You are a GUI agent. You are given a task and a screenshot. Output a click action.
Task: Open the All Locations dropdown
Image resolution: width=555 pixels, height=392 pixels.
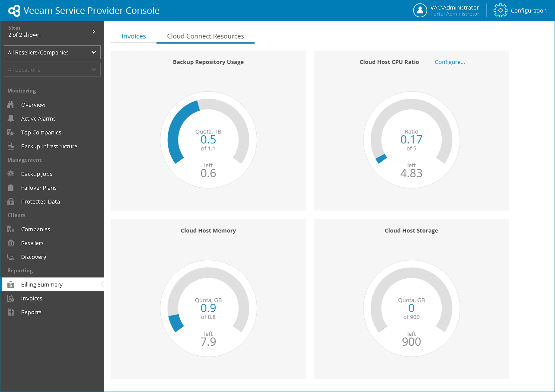click(52, 70)
